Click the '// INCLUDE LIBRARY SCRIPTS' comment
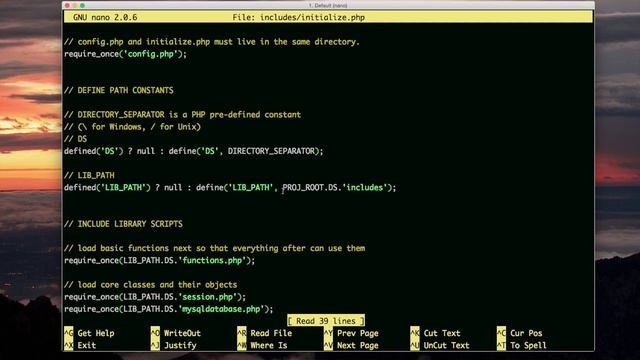 pyautogui.click(x=123, y=224)
